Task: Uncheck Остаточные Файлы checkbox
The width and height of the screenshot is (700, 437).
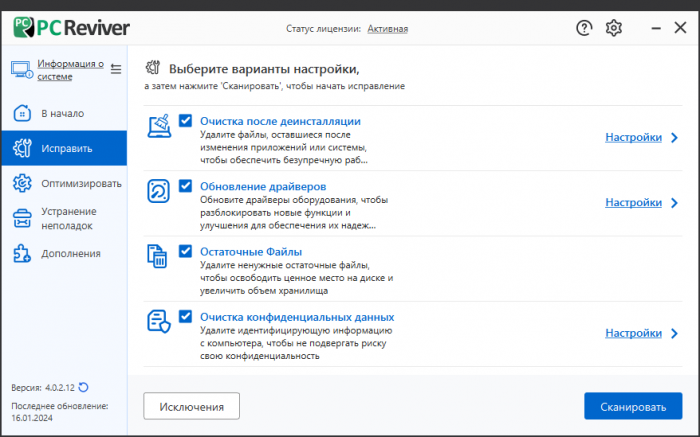Action: pos(185,251)
